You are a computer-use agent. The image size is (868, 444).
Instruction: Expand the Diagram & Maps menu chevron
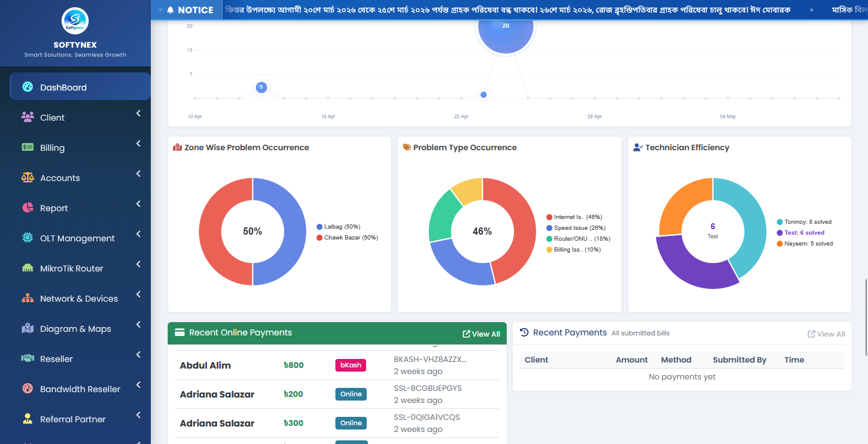click(138, 325)
